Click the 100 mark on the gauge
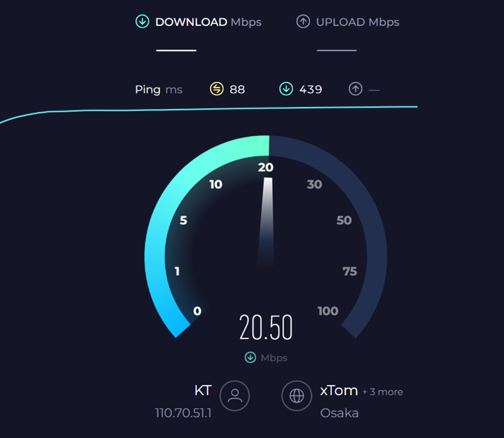This screenshot has height=438, width=504. [328, 311]
